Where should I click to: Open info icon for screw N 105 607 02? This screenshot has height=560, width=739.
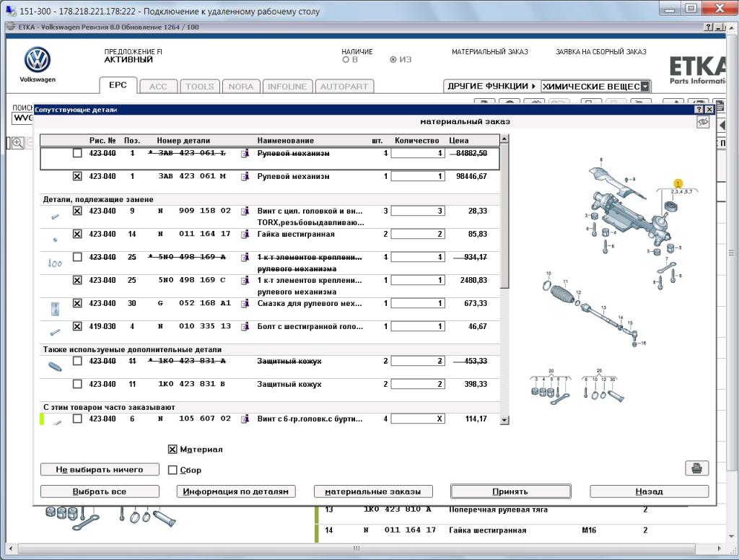(245, 419)
